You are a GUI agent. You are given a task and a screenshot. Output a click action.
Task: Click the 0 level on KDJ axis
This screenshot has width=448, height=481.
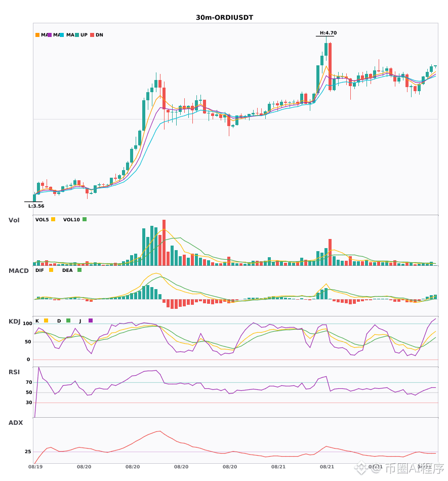point(28,359)
